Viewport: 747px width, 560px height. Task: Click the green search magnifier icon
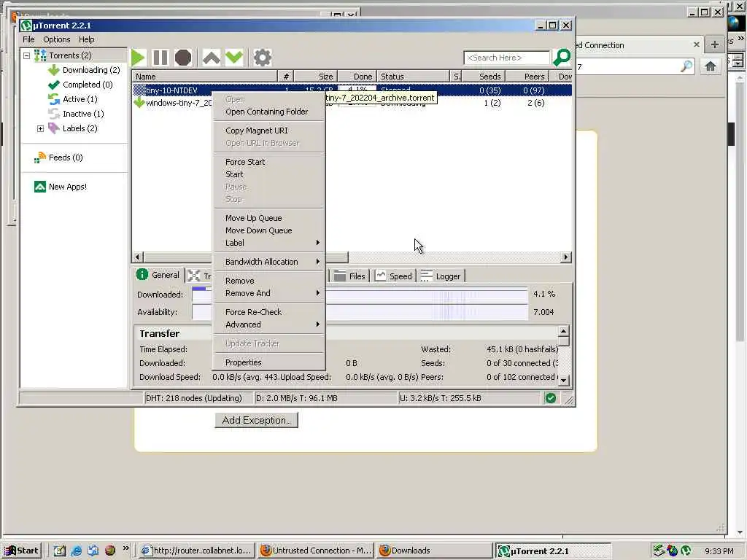pyautogui.click(x=562, y=58)
